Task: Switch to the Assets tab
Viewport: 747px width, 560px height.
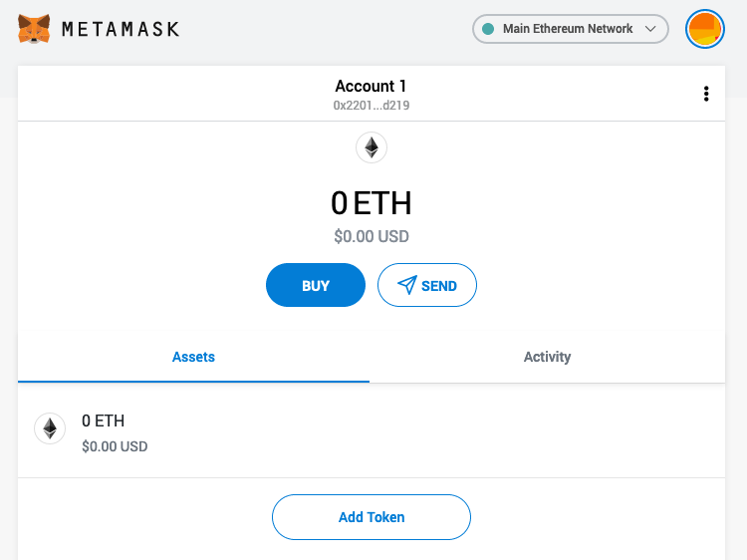Action: click(193, 357)
